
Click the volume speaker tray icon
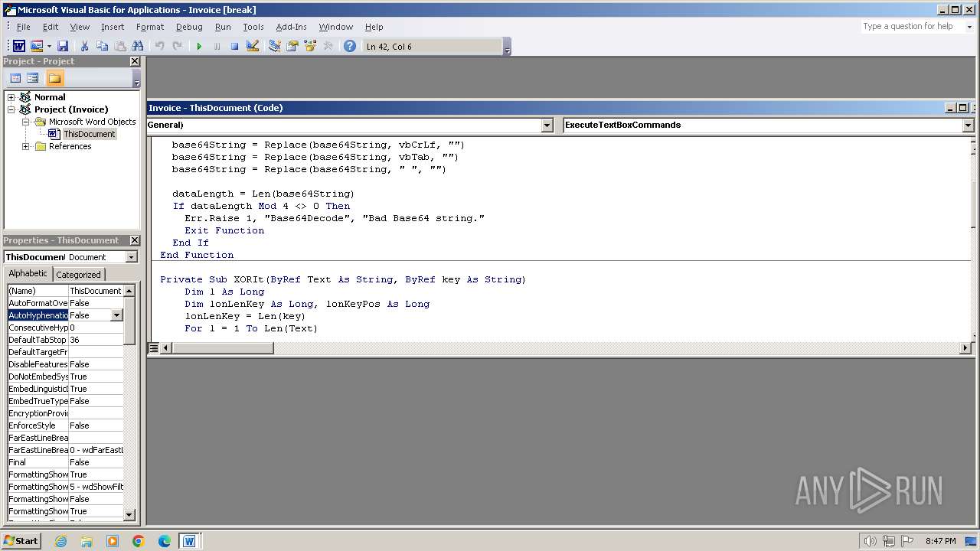click(x=870, y=541)
